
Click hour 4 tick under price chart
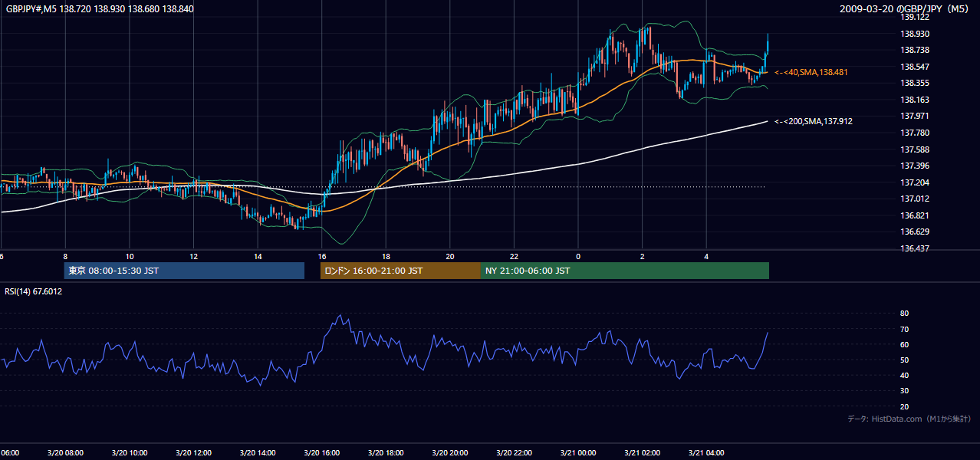click(x=706, y=257)
